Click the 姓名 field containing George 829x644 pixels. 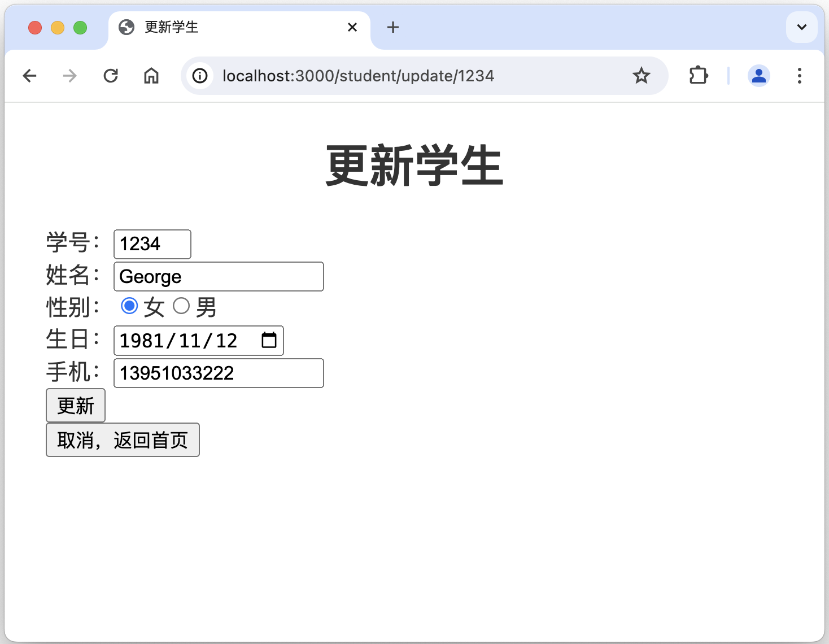[x=219, y=277]
